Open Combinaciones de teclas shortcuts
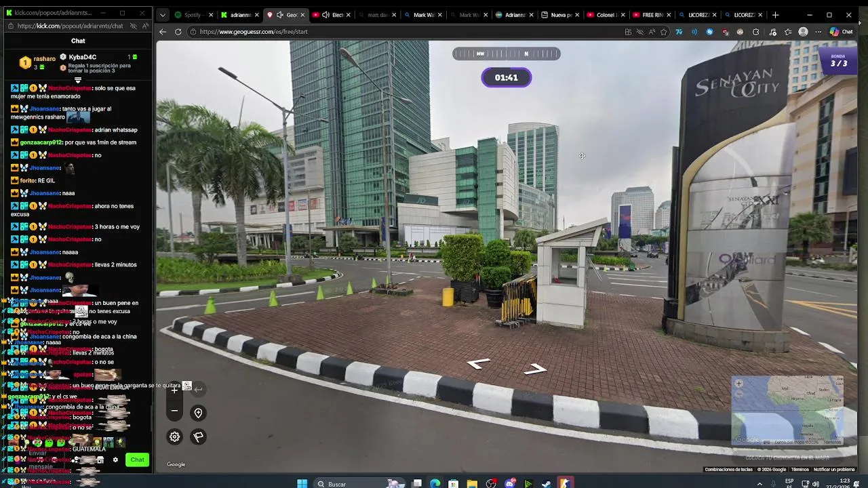 pos(728,469)
